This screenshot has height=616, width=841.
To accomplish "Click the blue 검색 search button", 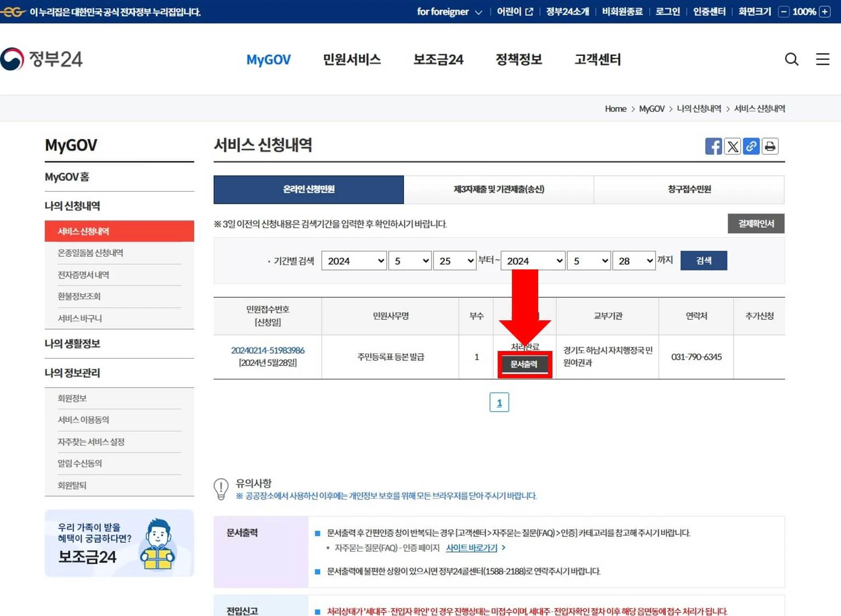I will 704,260.
